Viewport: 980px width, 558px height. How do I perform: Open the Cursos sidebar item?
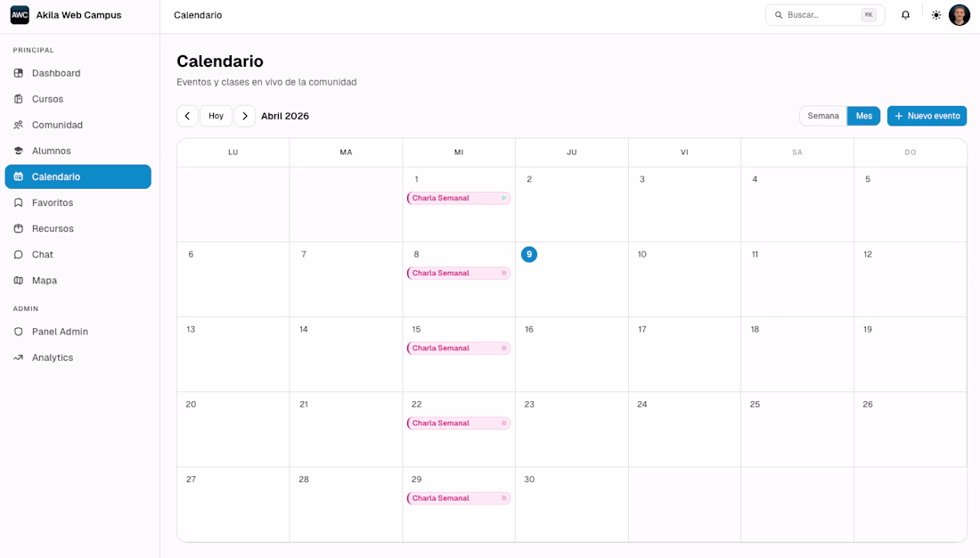pos(47,99)
